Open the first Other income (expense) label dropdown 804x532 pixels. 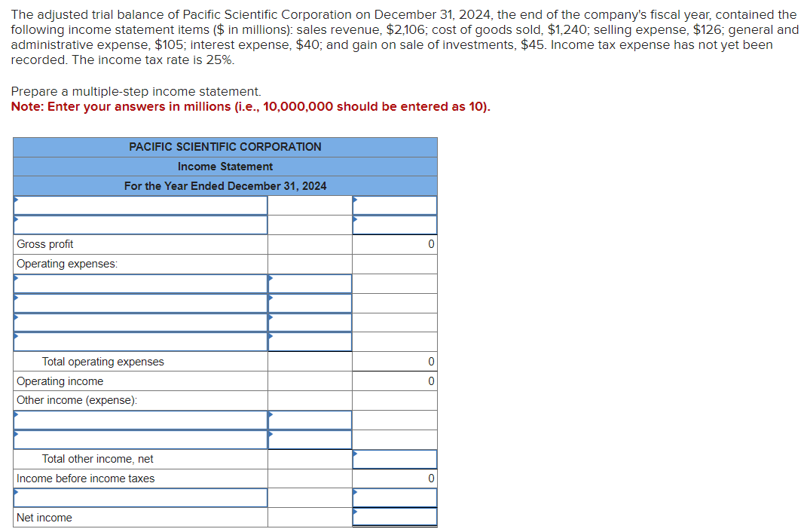[140, 420]
